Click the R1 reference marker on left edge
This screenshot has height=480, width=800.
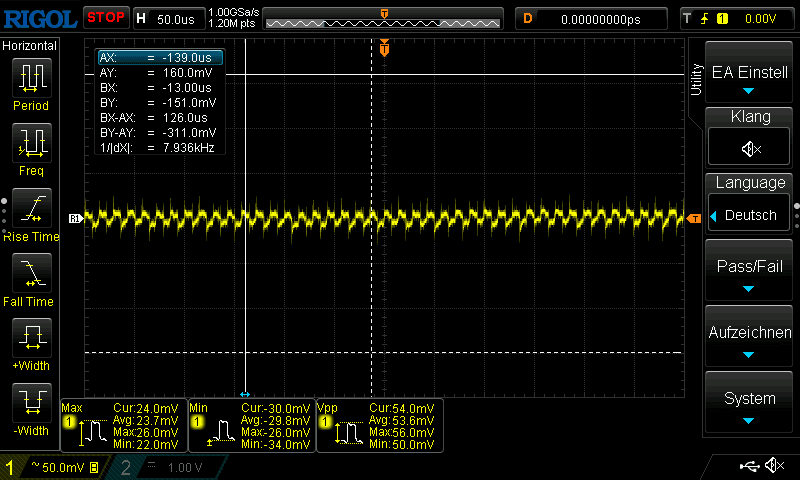[x=76, y=218]
